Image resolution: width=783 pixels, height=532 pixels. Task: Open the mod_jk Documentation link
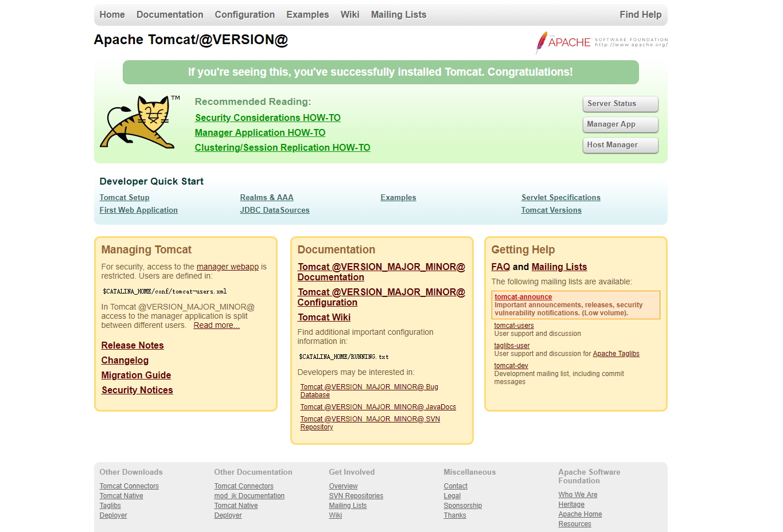(250, 496)
